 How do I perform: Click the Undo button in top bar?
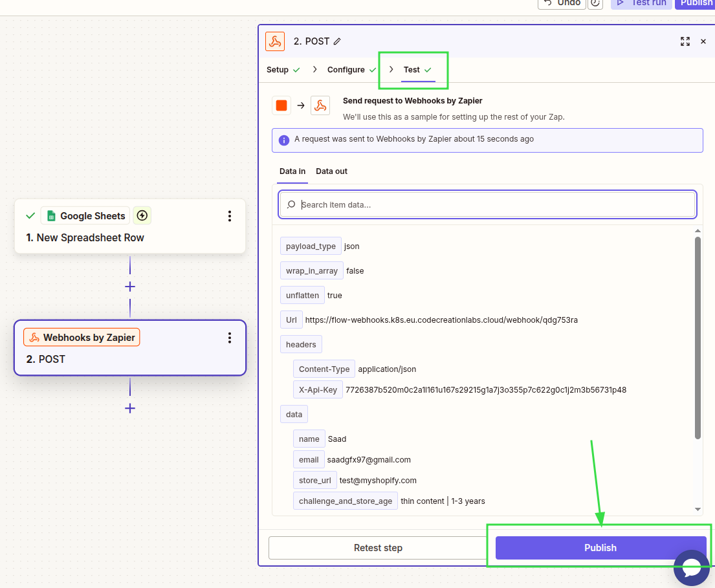coord(562,3)
